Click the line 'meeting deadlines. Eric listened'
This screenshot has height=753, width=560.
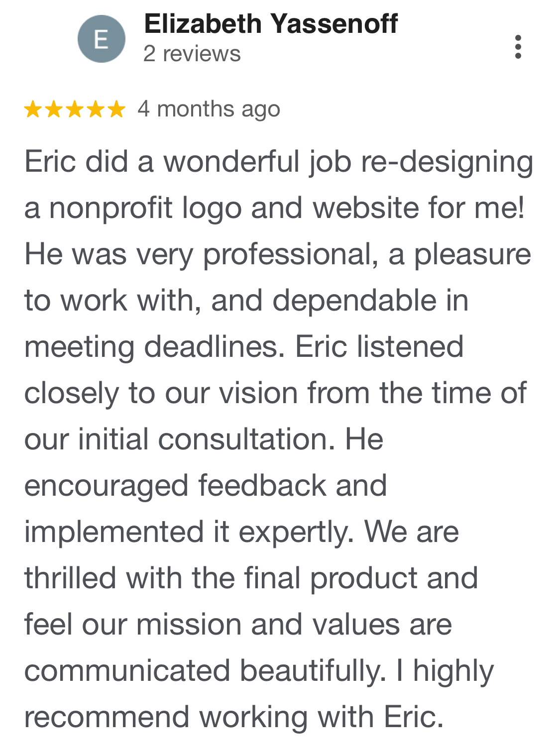point(244,347)
